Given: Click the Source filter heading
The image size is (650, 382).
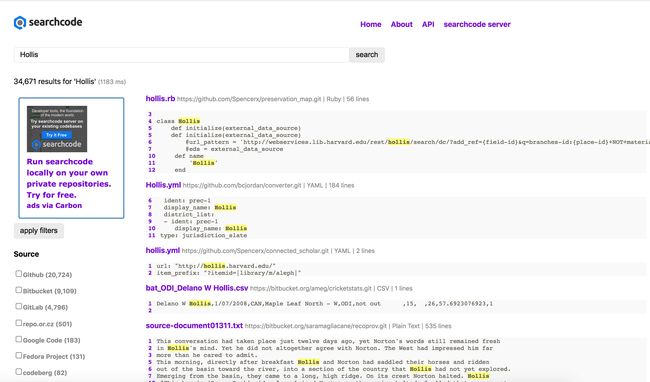Looking at the screenshot, I should tap(26, 254).
